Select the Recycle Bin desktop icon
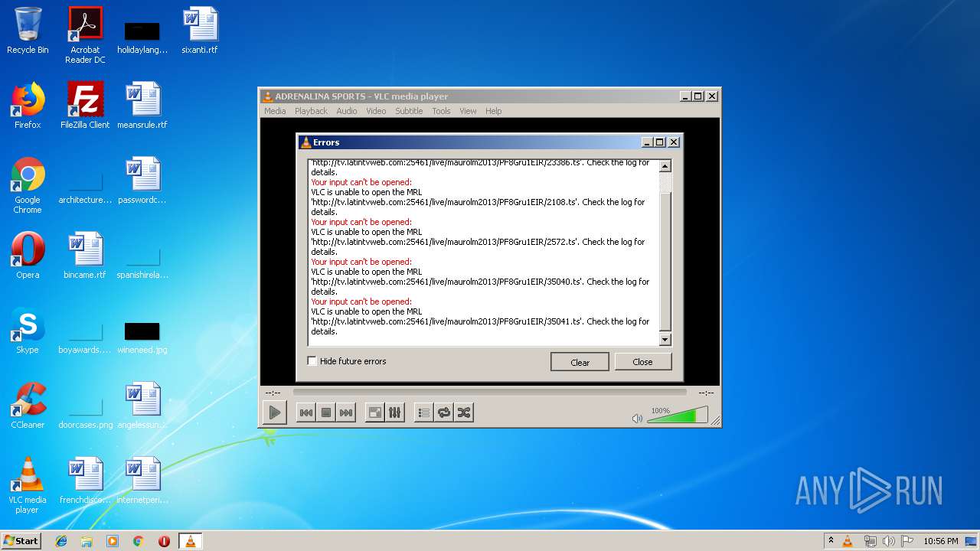Viewport: 980px width, 551px height. coord(28,31)
